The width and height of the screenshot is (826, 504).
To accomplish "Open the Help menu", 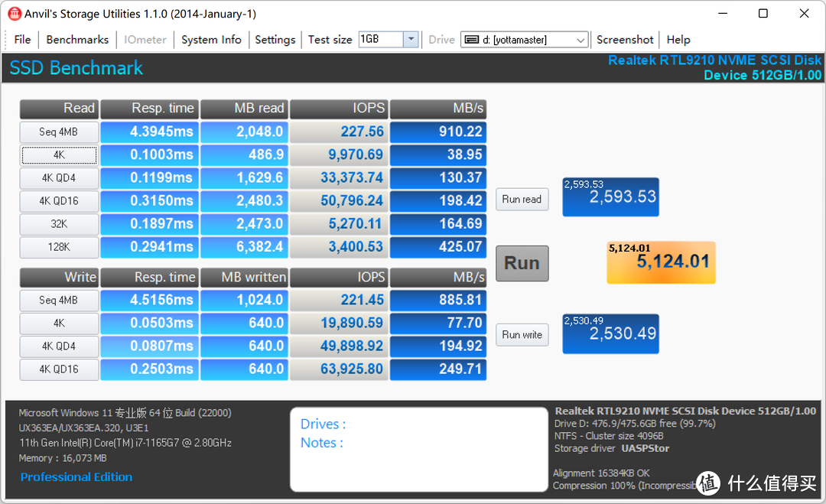I will click(x=678, y=40).
